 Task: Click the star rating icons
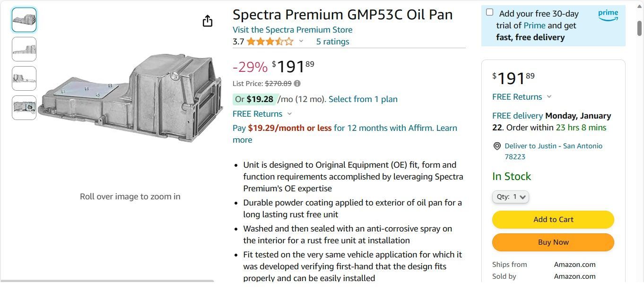tap(270, 42)
